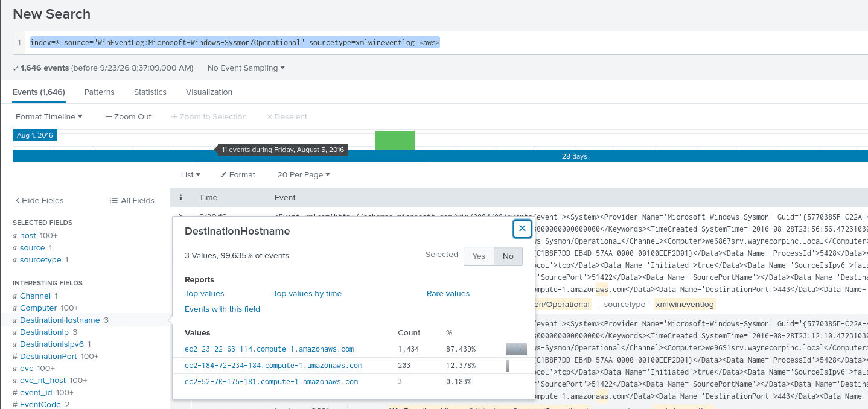Screen dimensions: 868x409
Task: Click the percentage bar for ec2-23-22-63-114
Action: pos(516,349)
